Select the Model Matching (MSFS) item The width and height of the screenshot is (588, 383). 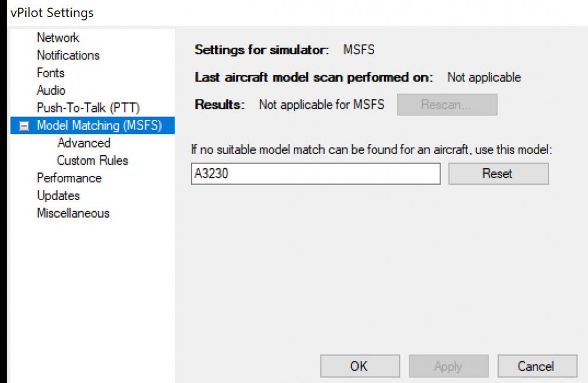point(99,125)
